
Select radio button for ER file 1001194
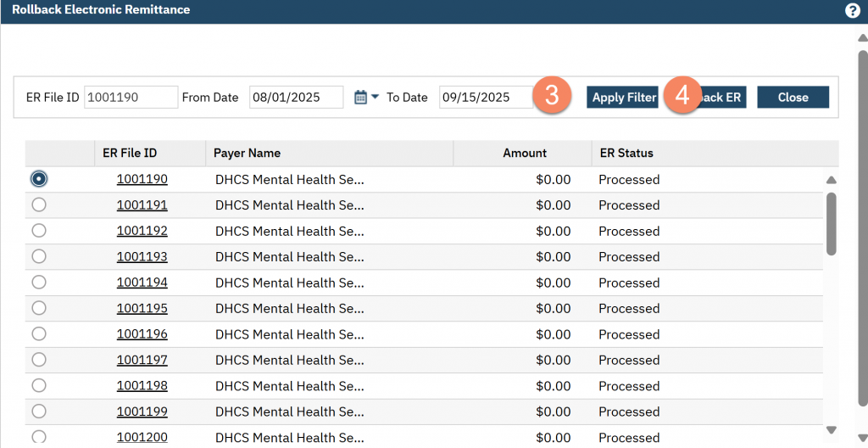tap(38, 283)
